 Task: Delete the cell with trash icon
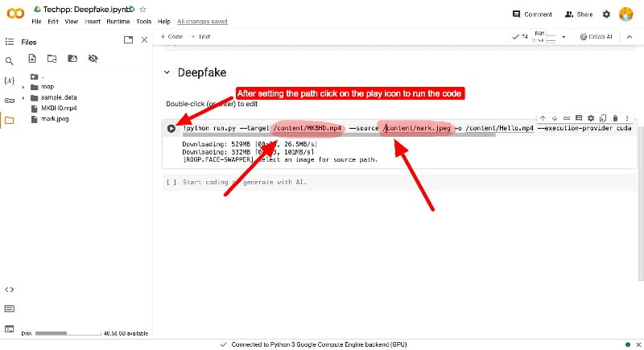click(615, 118)
